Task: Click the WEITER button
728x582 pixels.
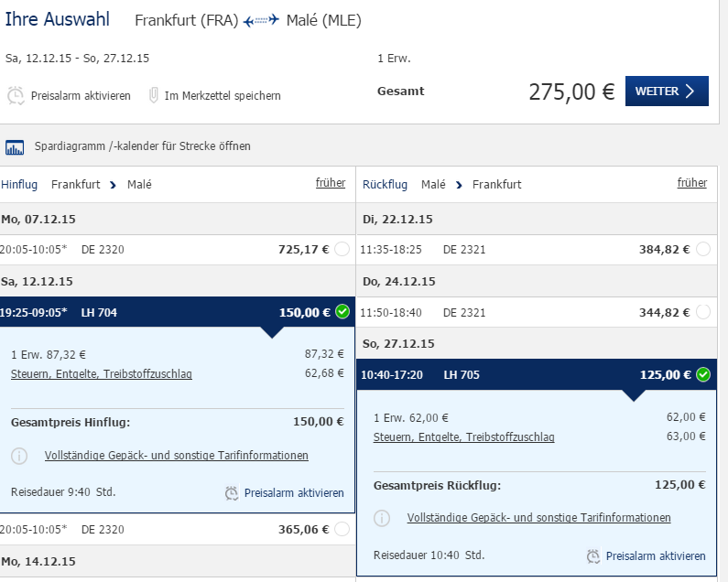Action: pos(667,91)
